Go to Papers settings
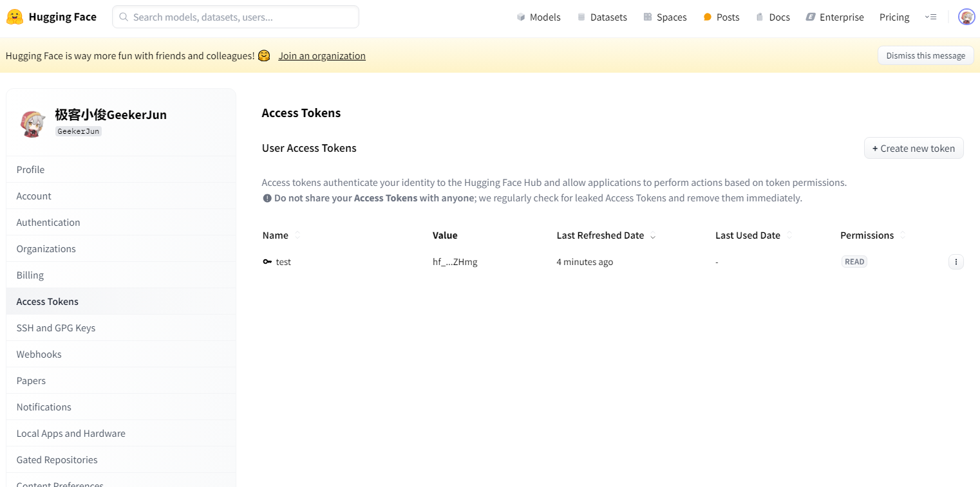The image size is (980, 487). point(121,381)
